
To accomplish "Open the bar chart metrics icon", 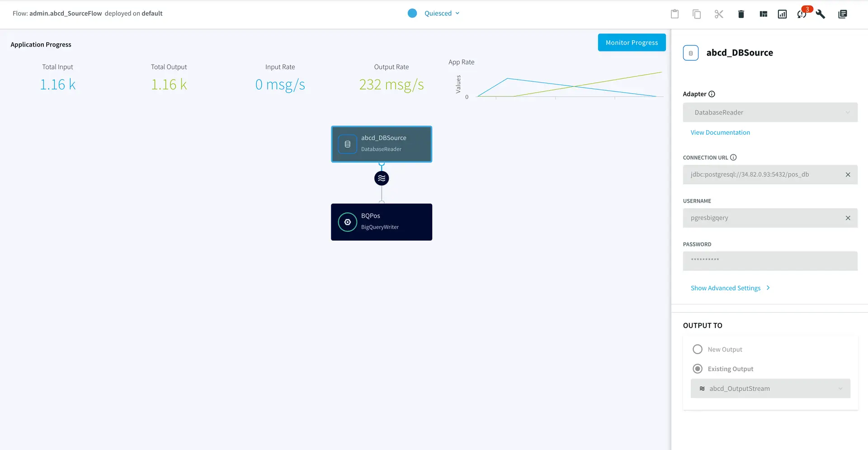I will [x=782, y=14].
